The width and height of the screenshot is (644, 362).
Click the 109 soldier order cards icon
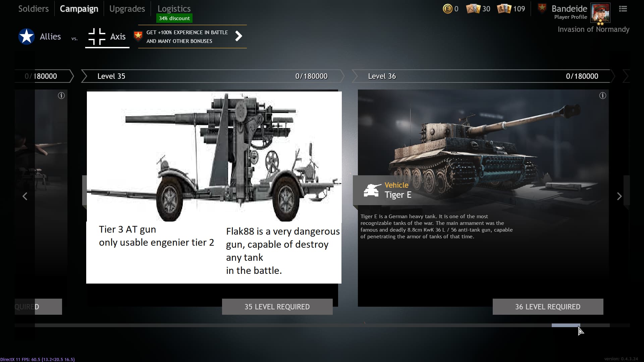(504, 9)
